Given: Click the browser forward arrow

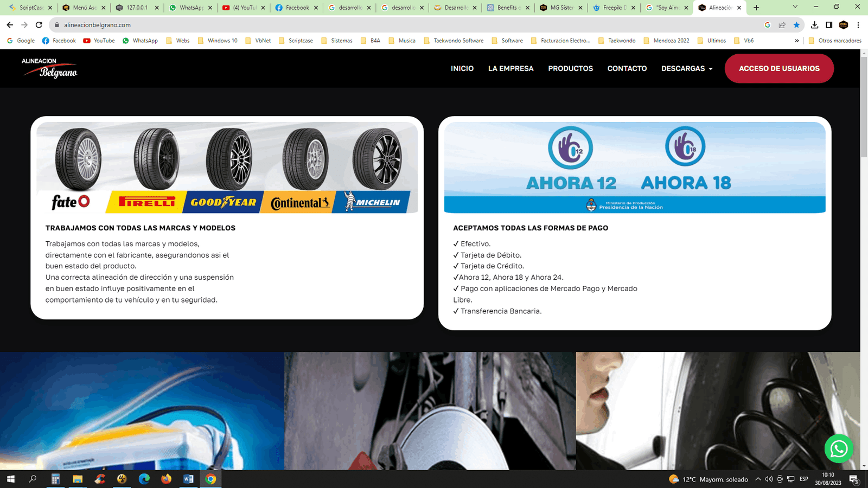Looking at the screenshot, I should (24, 25).
